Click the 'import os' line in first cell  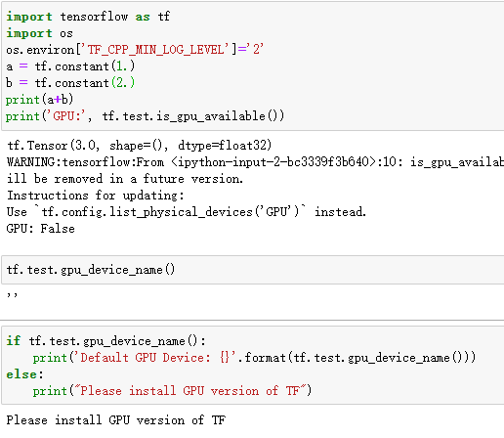[x=39, y=33]
